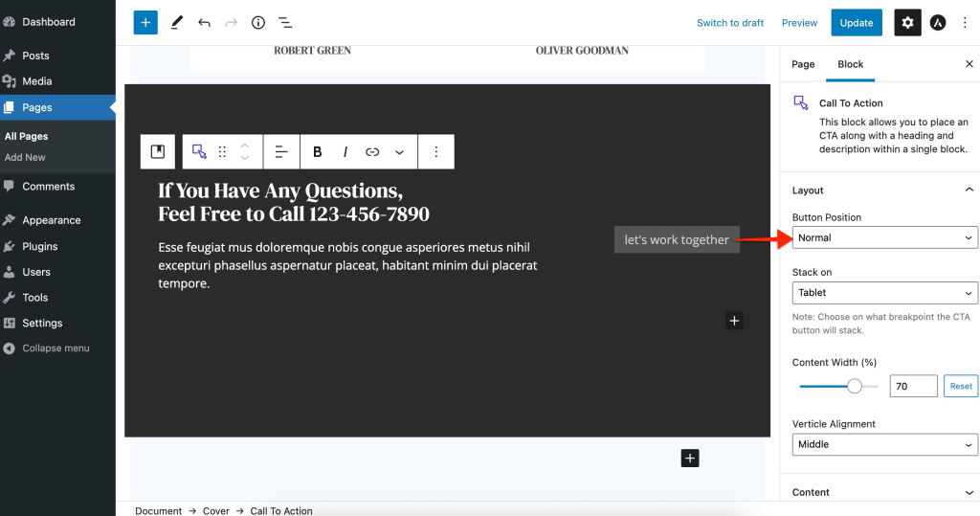Toggle italic text formatting
The height and width of the screenshot is (516, 980).
click(x=345, y=152)
